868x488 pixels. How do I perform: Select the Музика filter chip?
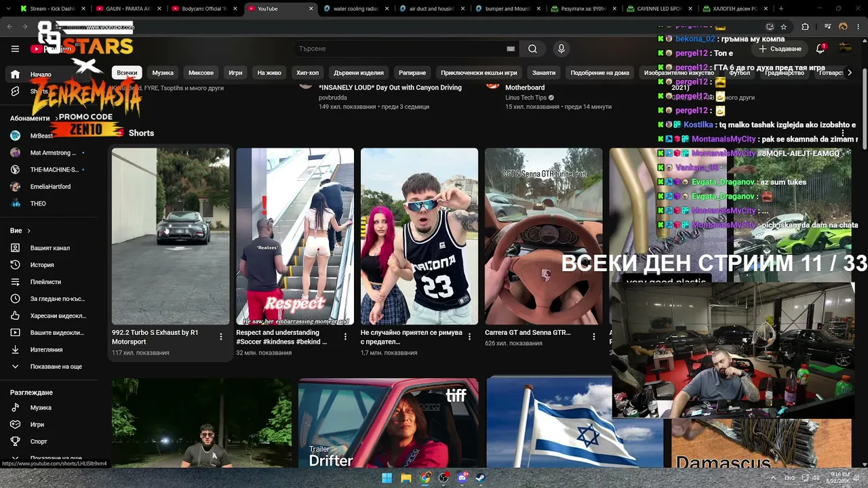click(x=163, y=73)
